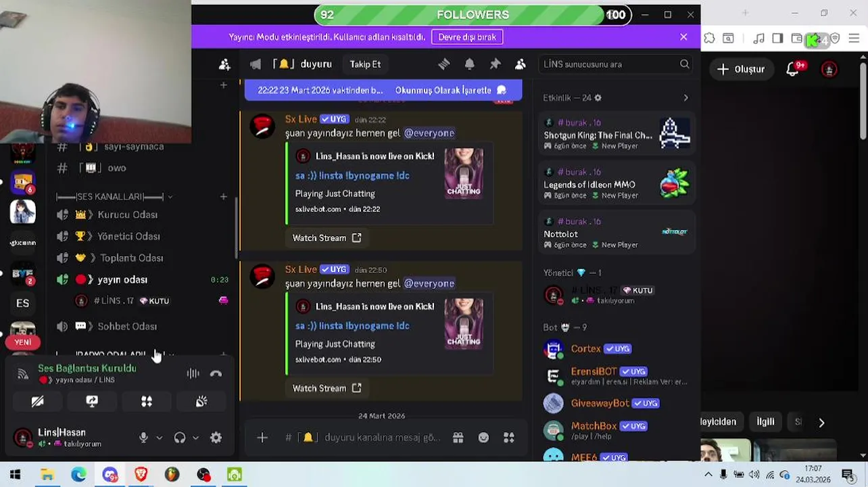
Task: Click the search magnifier in server search
Action: (x=685, y=64)
